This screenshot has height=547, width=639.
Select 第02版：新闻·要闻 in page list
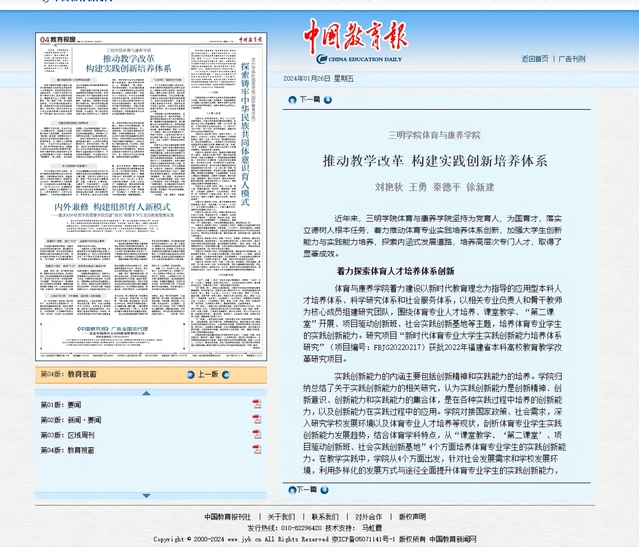point(71,420)
